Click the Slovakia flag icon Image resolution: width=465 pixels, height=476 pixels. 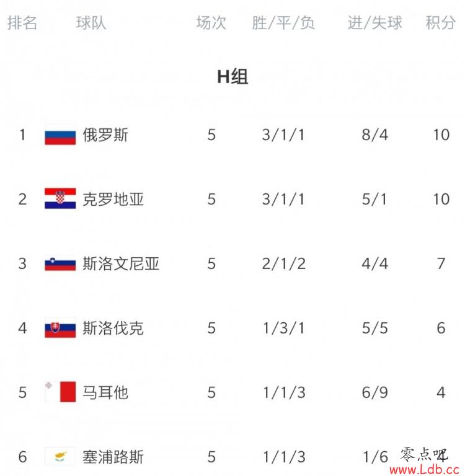[x=60, y=327]
